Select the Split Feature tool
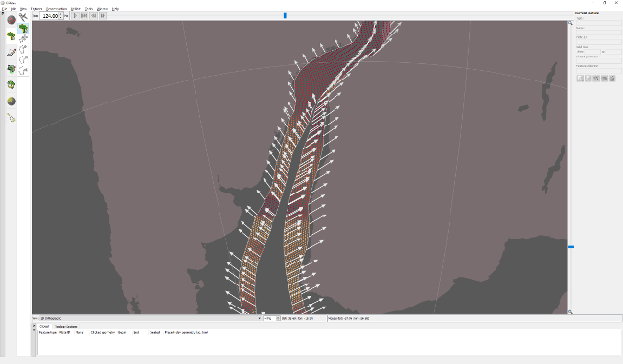This screenshot has height=364, width=623. 23,71
